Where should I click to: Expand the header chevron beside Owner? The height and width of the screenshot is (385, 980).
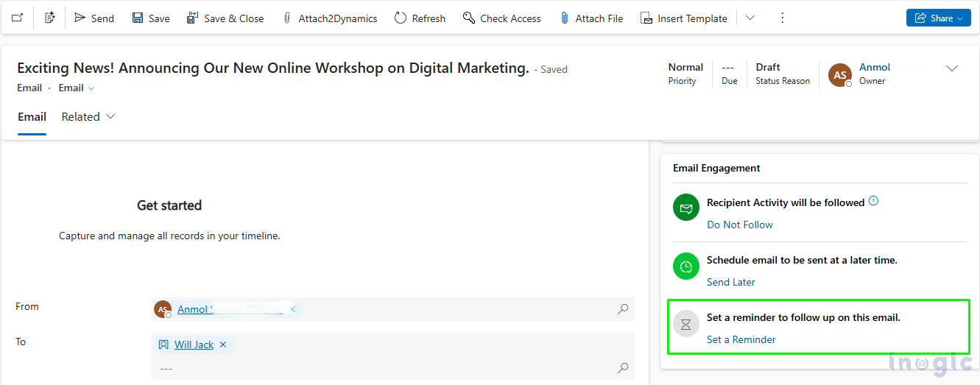point(952,68)
